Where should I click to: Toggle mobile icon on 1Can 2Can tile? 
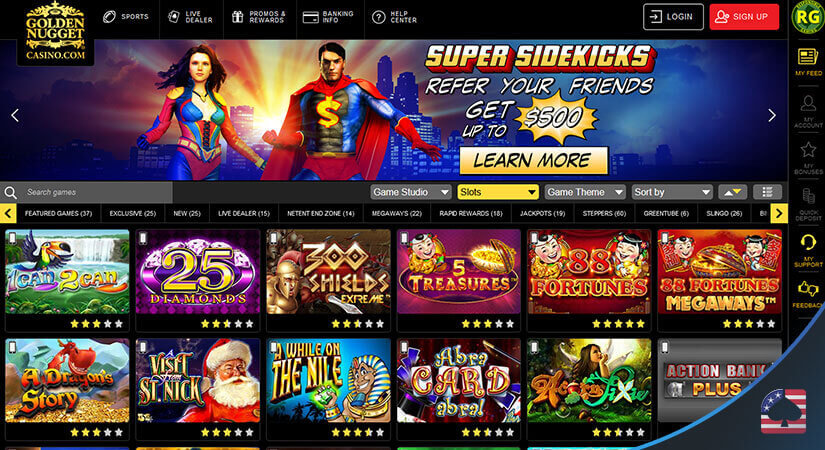[13, 238]
